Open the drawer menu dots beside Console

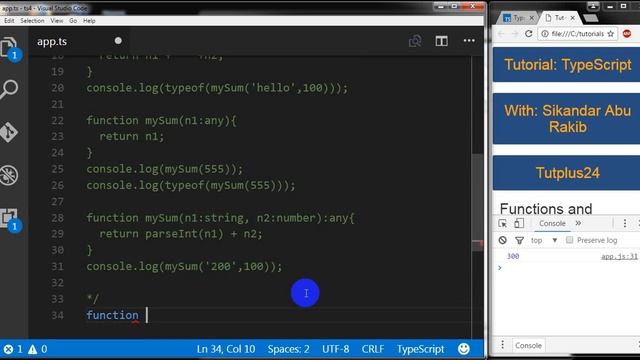pyautogui.click(x=502, y=345)
